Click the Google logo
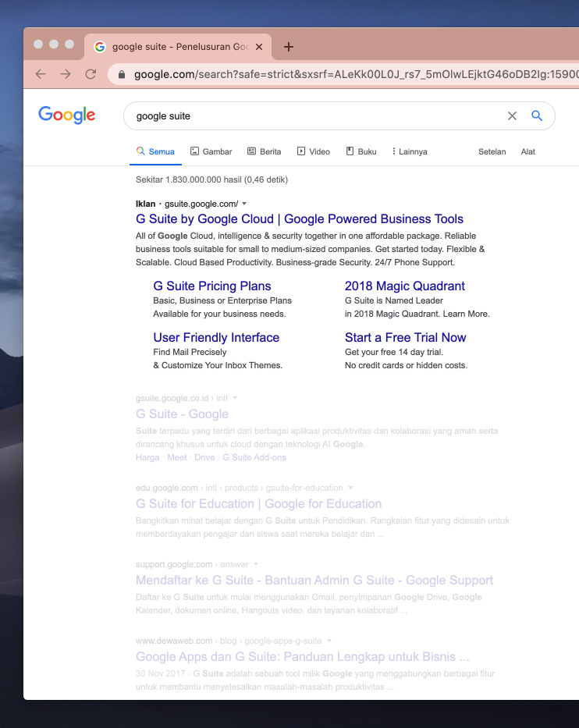The width and height of the screenshot is (579, 728). 67,115
